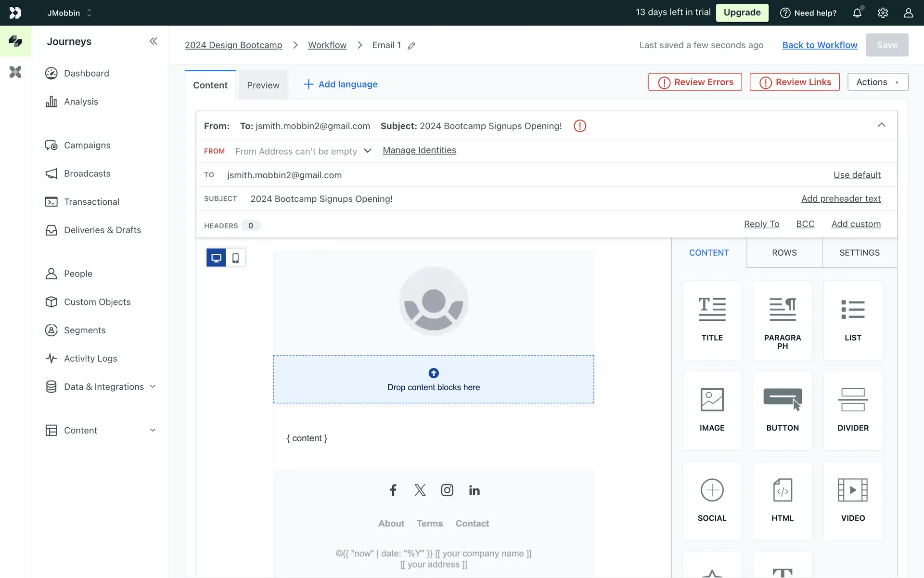The width and height of the screenshot is (924, 578).
Task: Click the subject line input field
Action: [321, 199]
